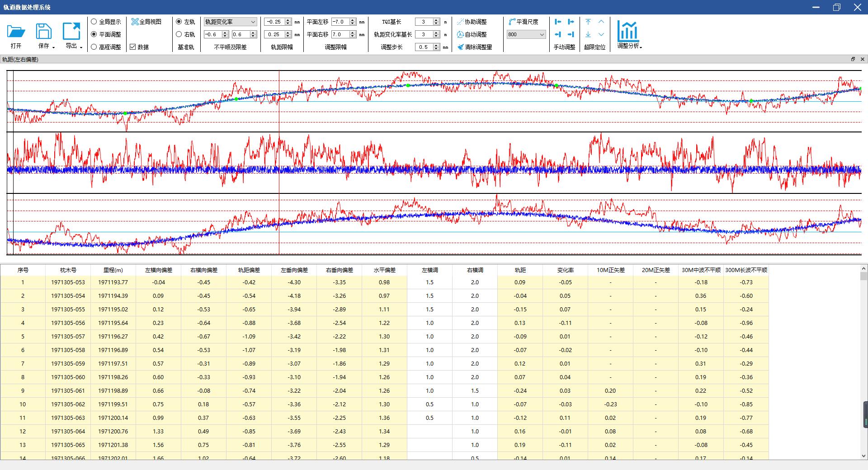Click the 300M长波不平顺 column header
The height and width of the screenshot is (470, 868).
746,270
